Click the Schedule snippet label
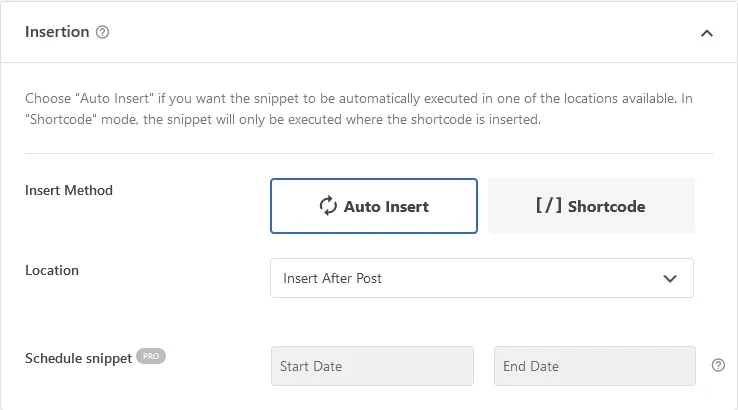The height and width of the screenshot is (410, 738). [x=78, y=358]
